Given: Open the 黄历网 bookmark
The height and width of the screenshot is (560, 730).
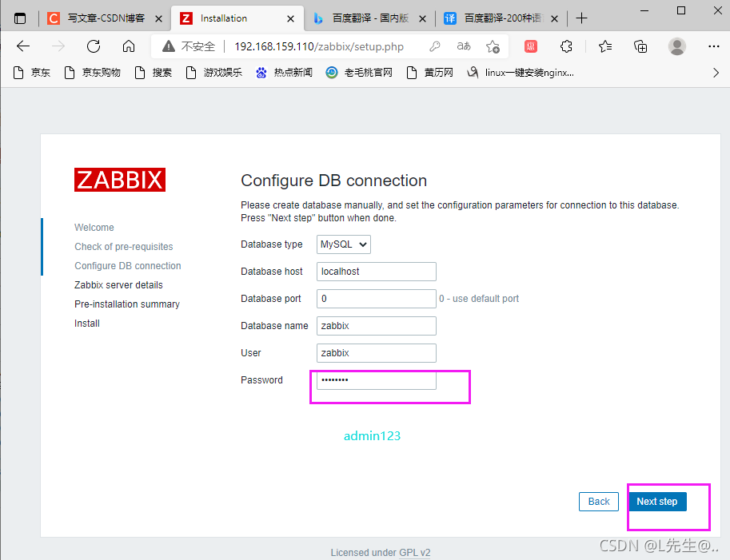Looking at the screenshot, I should [429, 73].
